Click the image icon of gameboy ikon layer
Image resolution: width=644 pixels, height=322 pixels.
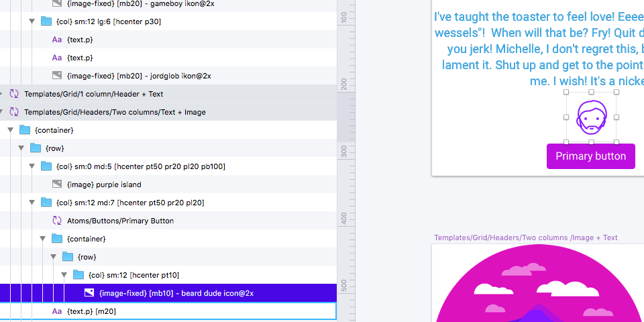(x=57, y=3)
